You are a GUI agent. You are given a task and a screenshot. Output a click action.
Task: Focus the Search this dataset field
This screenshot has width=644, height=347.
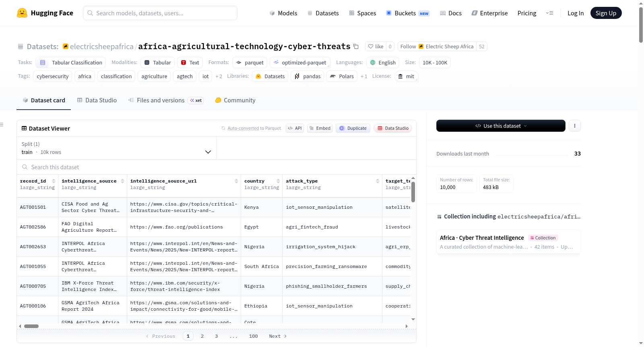(x=217, y=167)
